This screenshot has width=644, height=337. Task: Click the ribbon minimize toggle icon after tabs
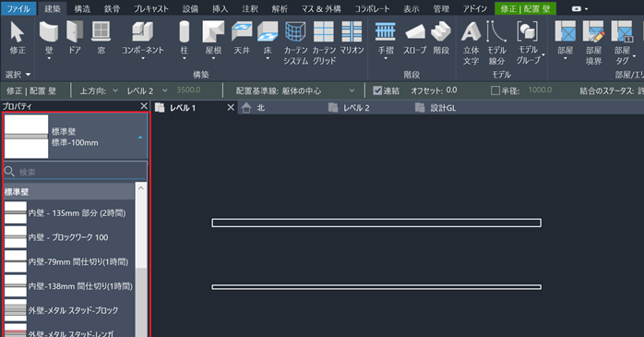click(579, 8)
